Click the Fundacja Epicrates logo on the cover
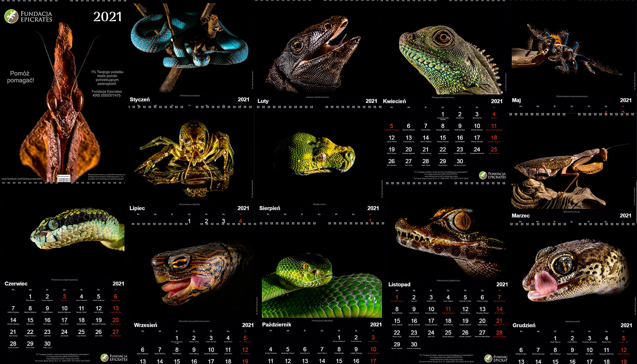The width and height of the screenshot is (637, 364). (x=28, y=16)
